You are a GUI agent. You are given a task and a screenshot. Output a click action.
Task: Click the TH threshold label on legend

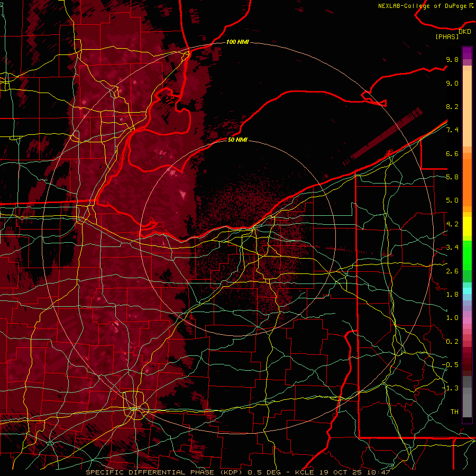click(454, 411)
